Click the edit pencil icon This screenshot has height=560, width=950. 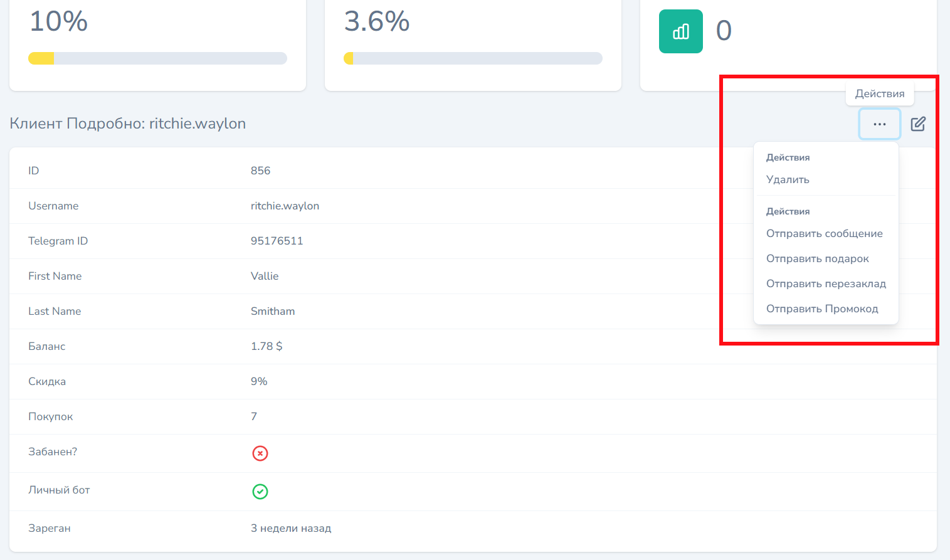[x=918, y=124]
